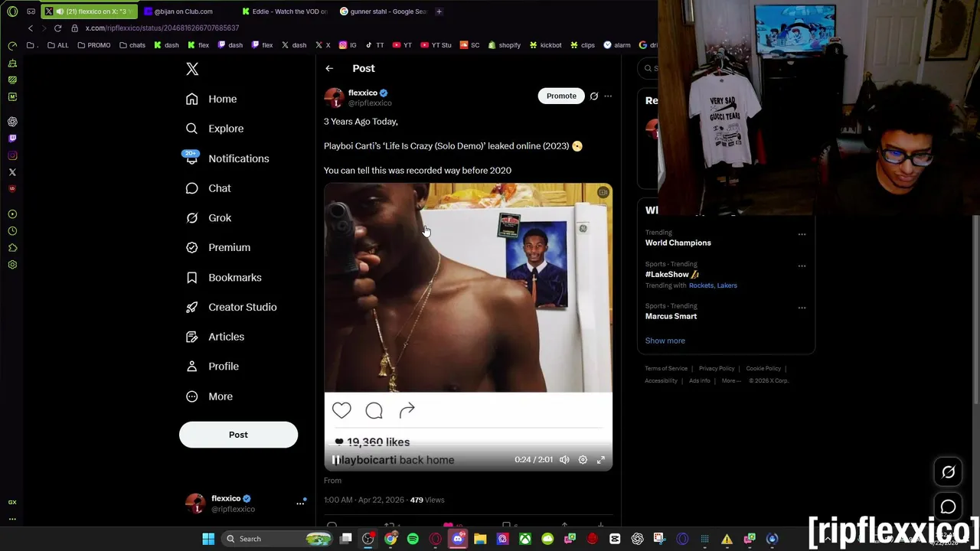Screen dimensions: 980x551
Task: Open File Explorer from taskbar
Action: click(x=480, y=539)
